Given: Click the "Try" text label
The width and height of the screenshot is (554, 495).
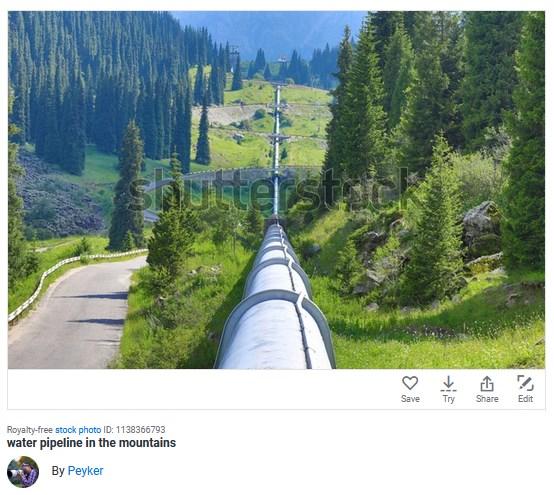Looking at the screenshot, I should [448, 399].
